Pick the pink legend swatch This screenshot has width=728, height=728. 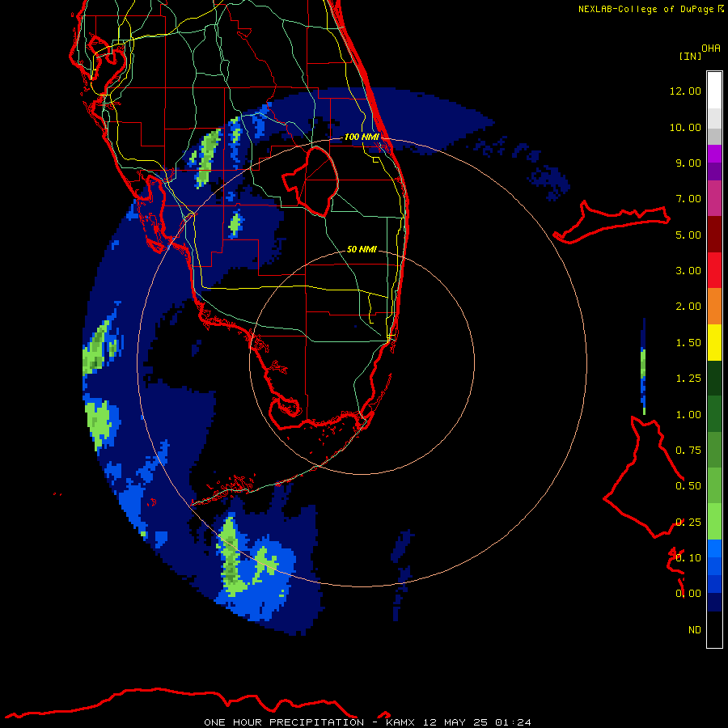[714, 198]
